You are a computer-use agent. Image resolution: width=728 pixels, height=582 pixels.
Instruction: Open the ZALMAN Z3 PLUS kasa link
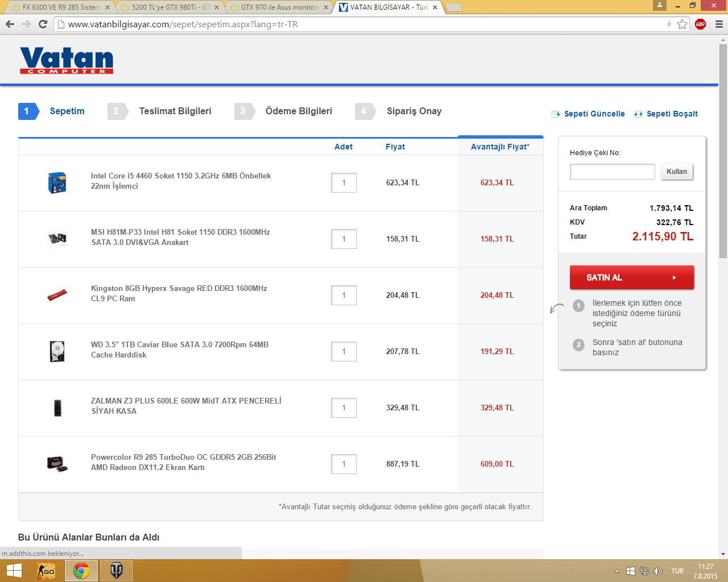[x=186, y=406]
